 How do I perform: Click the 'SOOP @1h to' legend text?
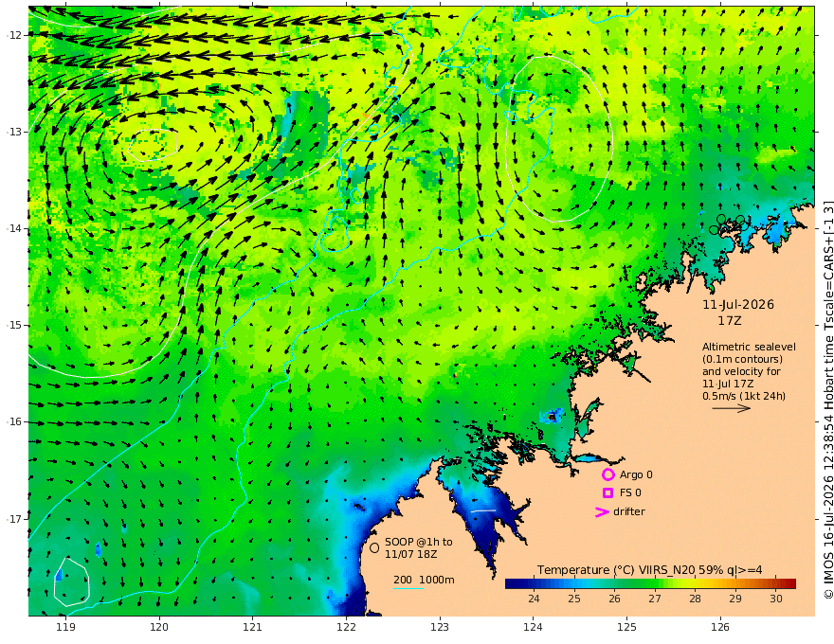419,542
